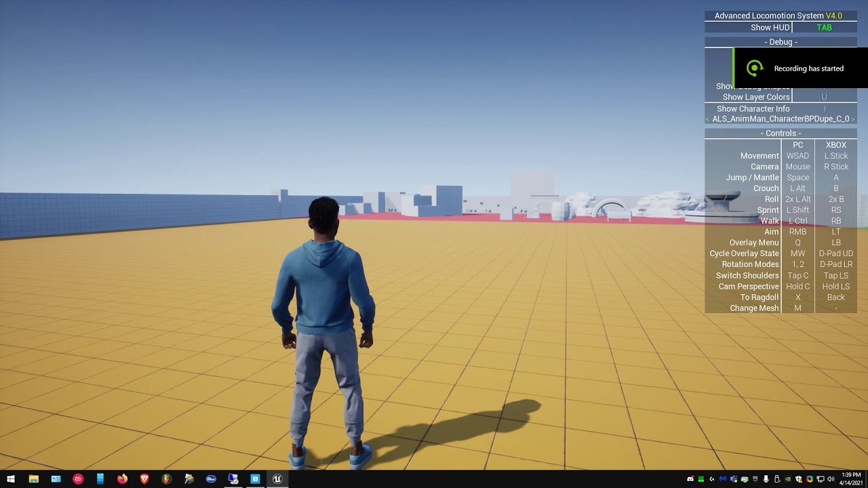Click the PC column header
The image size is (868, 488).
798,145
